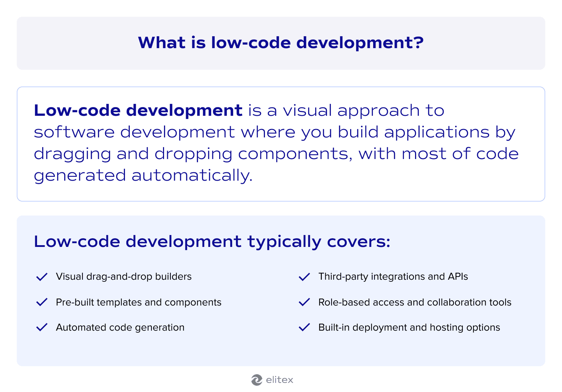This screenshot has width=562, height=392.
Task: Click the heading 'What is low-code development?'
Action: tap(281, 43)
